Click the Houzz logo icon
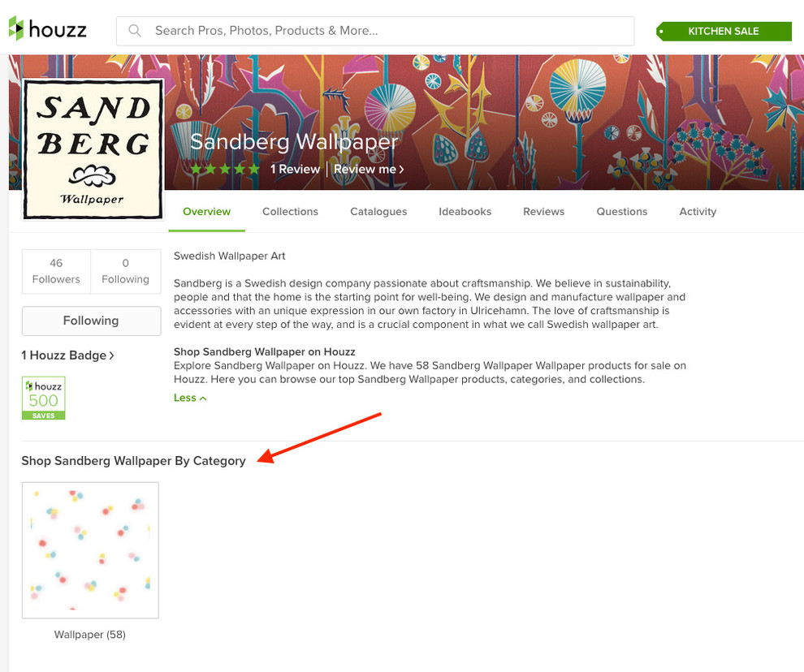 [x=16, y=28]
